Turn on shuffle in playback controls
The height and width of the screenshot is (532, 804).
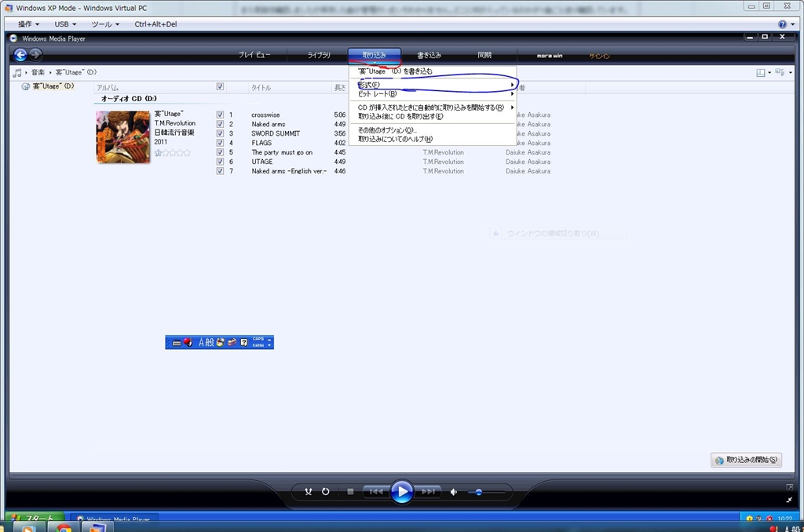[308, 491]
